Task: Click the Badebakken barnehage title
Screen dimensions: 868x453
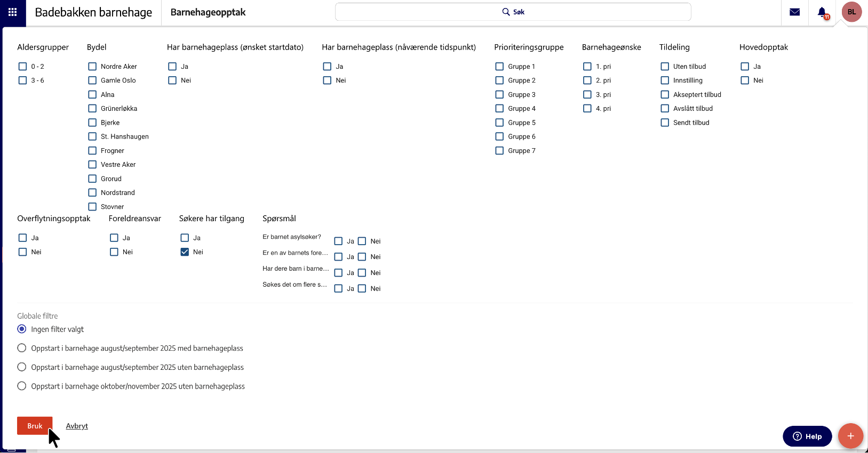Action: click(93, 12)
